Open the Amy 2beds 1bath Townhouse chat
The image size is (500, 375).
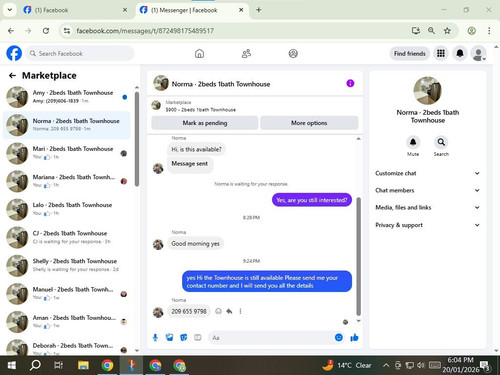click(67, 97)
